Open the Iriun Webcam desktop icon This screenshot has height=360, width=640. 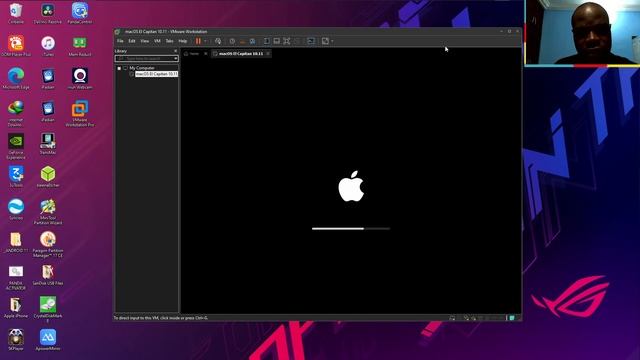(x=80, y=78)
